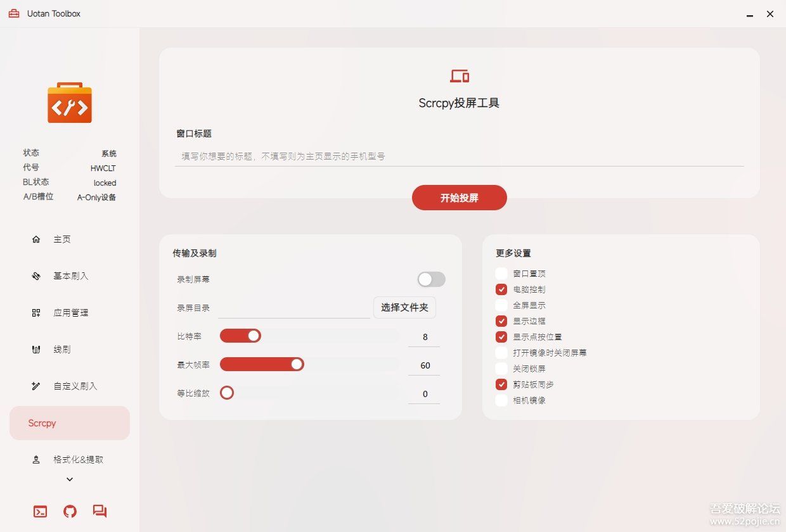Go to the 主页 page
Viewport: 786px width, 532px height.
70,239
